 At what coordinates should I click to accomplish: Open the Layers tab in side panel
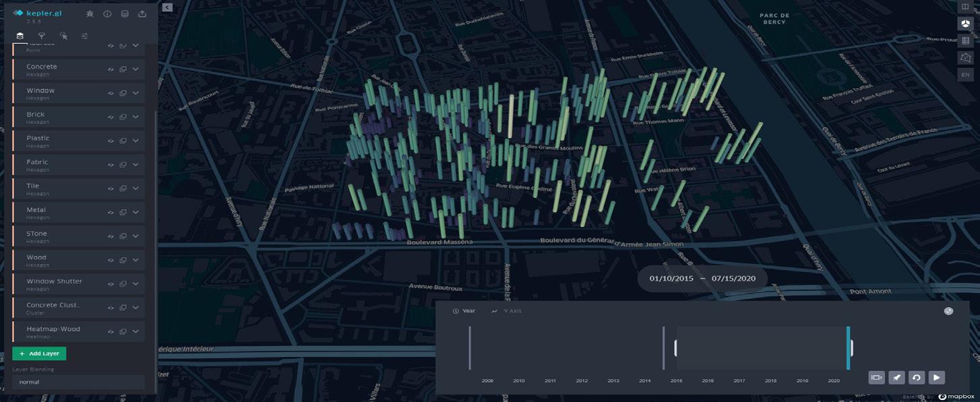[20, 36]
